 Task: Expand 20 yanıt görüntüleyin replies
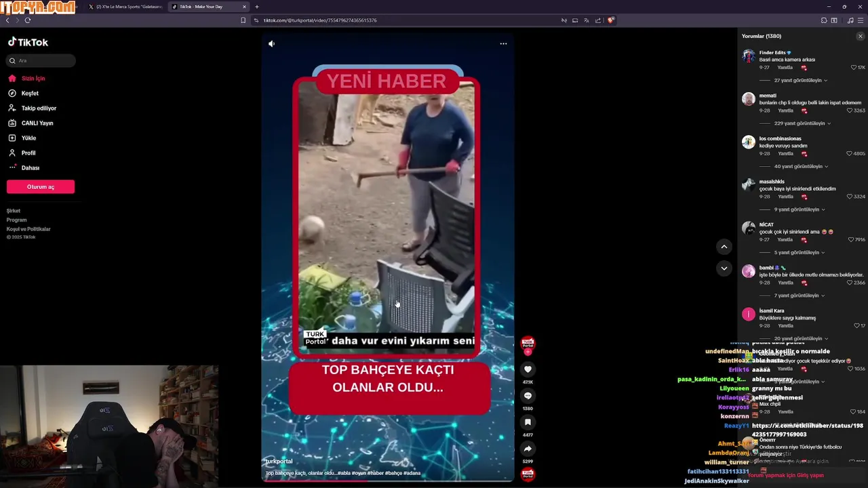coord(801,339)
